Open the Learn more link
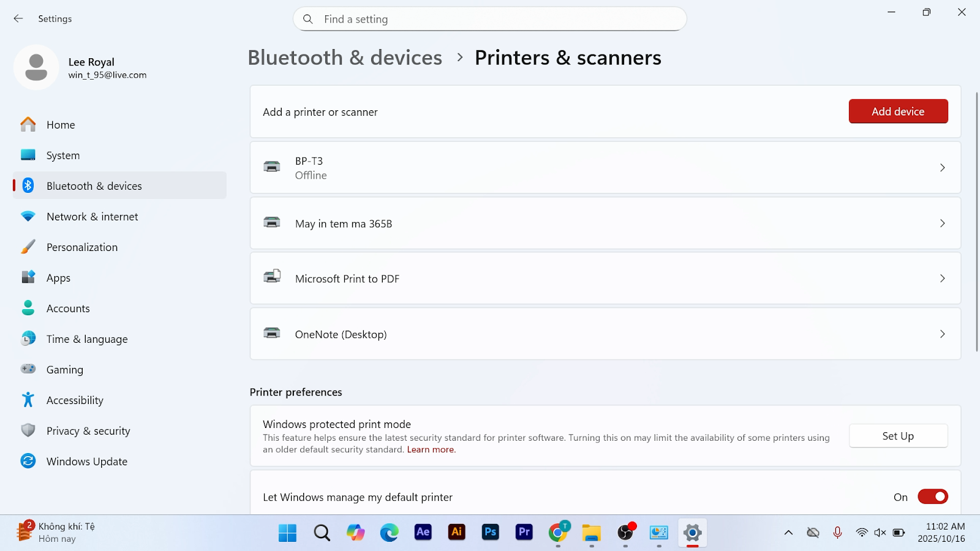Viewport: 980px width, 551px height. pyautogui.click(x=431, y=449)
